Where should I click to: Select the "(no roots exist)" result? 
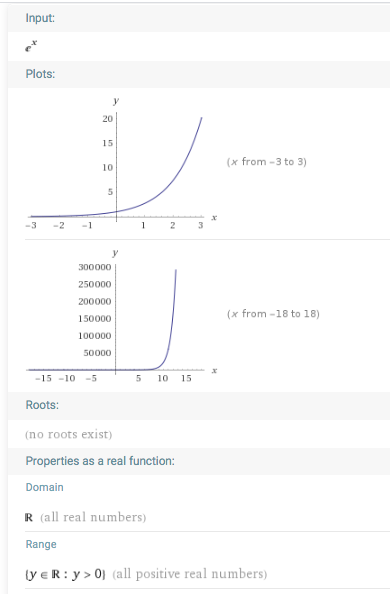click(x=69, y=434)
